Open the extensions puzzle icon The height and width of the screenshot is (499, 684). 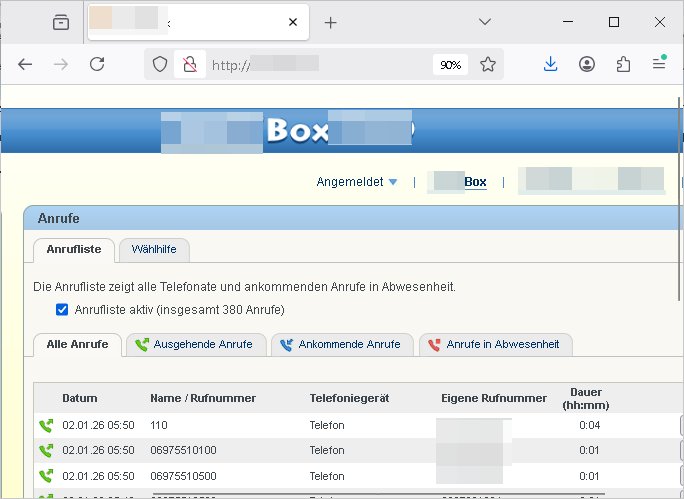[623, 64]
